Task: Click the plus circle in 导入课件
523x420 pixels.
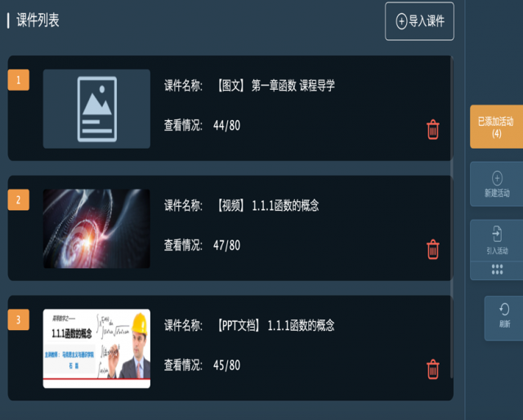Action: point(401,21)
